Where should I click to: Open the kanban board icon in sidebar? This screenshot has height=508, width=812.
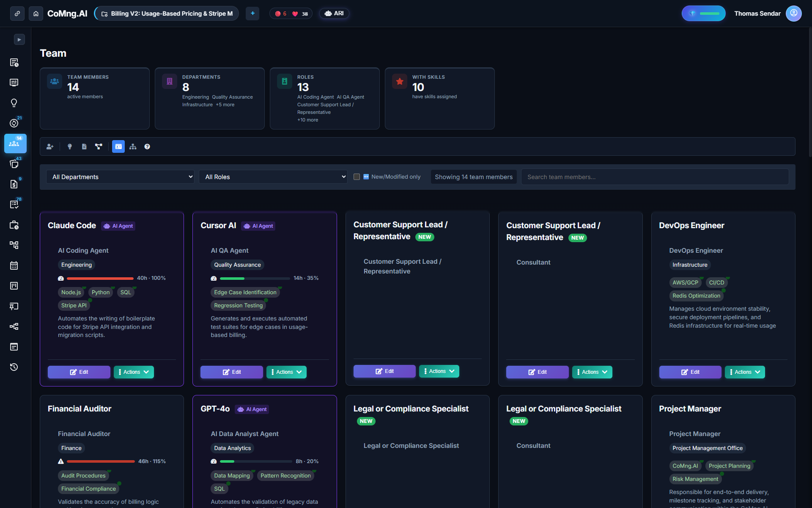[x=14, y=286]
